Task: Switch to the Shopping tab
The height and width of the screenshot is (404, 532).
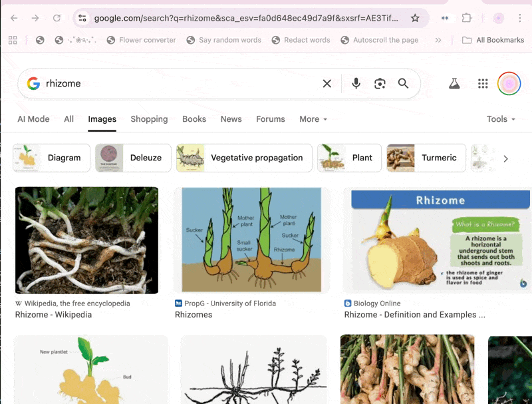Action: point(149,119)
